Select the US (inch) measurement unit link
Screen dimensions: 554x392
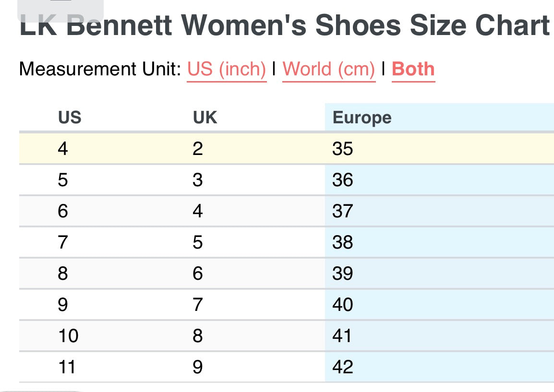pyautogui.click(x=227, y=69)
